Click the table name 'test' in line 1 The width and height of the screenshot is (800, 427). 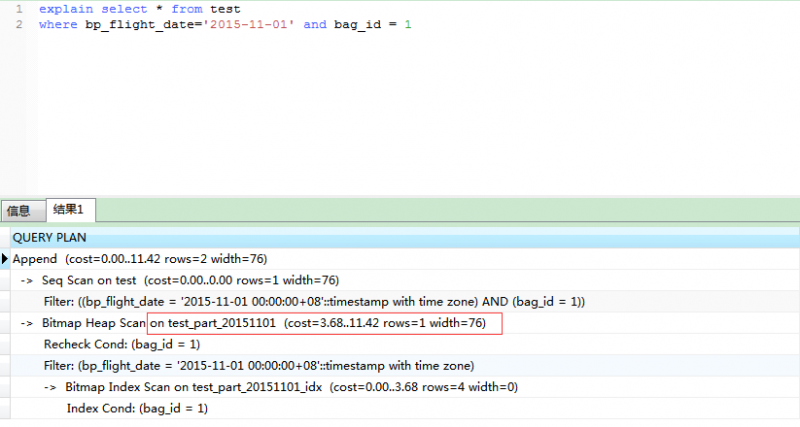click(225, 9)
